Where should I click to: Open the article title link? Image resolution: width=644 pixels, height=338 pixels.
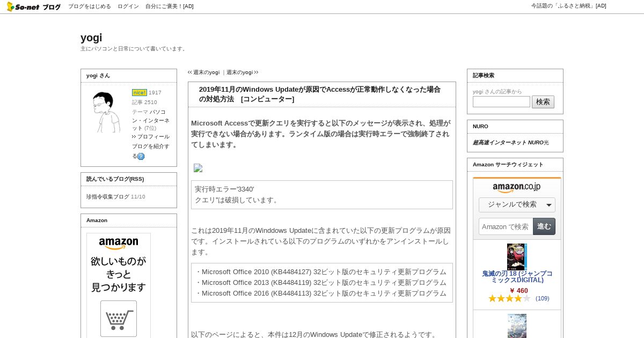point(320,94)
